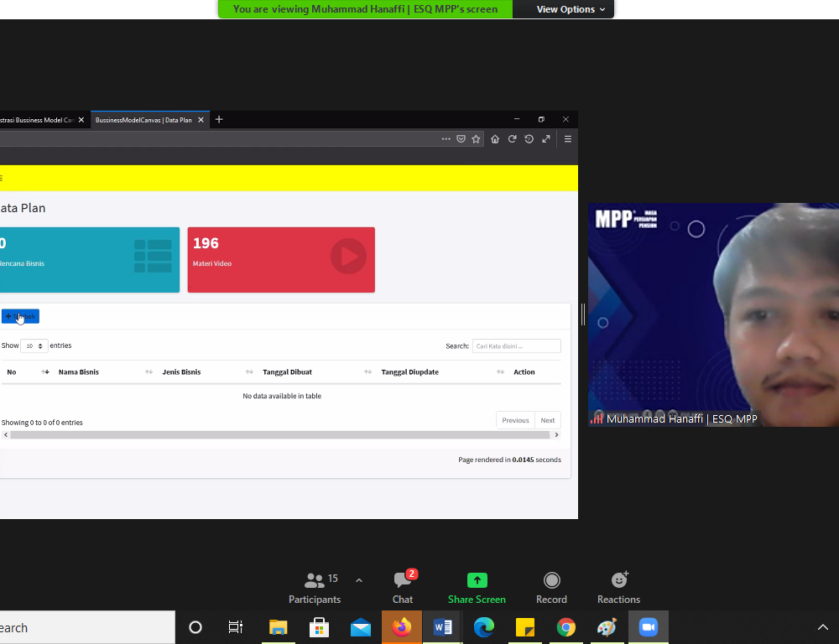
Task: Click the browser reload icon
Action: click(512, 139)
